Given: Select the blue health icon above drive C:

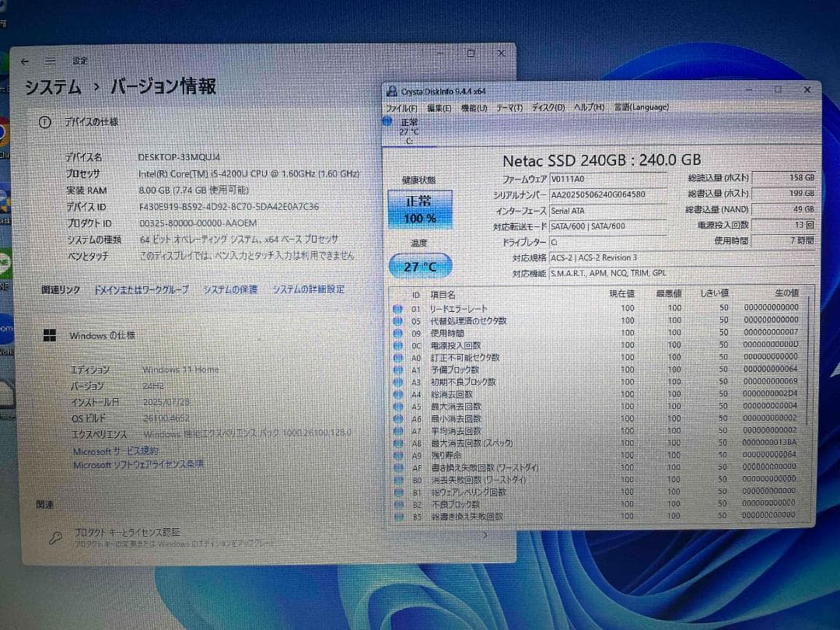Looking at the screenshot, I should pos(387,122).
